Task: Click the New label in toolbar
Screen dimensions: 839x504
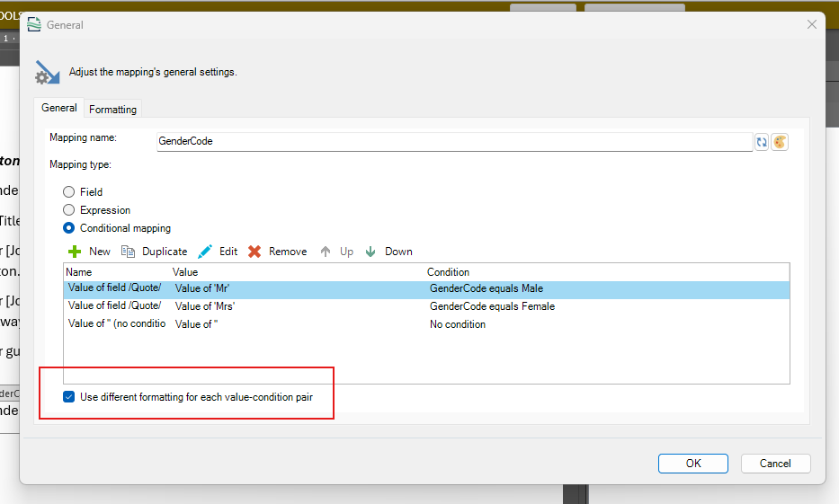Action: 100,252
